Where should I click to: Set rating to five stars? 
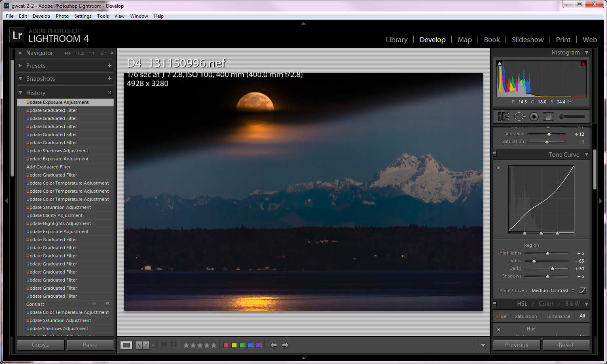tap(214, 345)
